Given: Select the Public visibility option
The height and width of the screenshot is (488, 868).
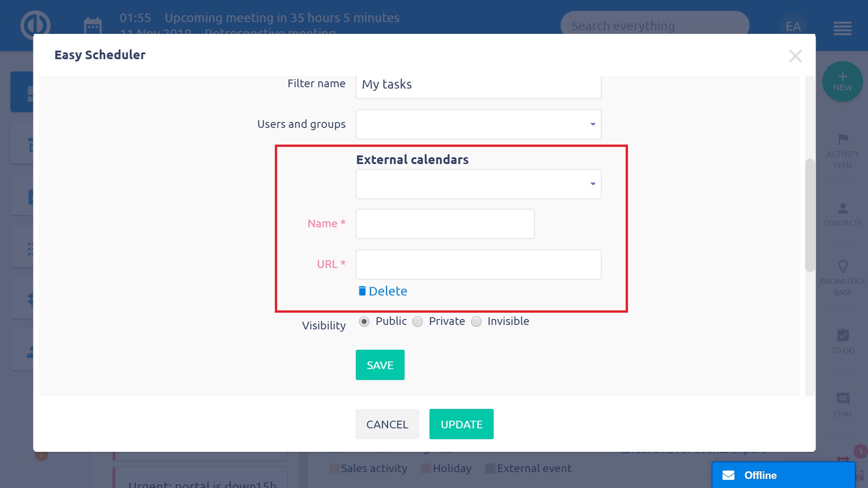Looking at the screenshot, I should point(364,321).
